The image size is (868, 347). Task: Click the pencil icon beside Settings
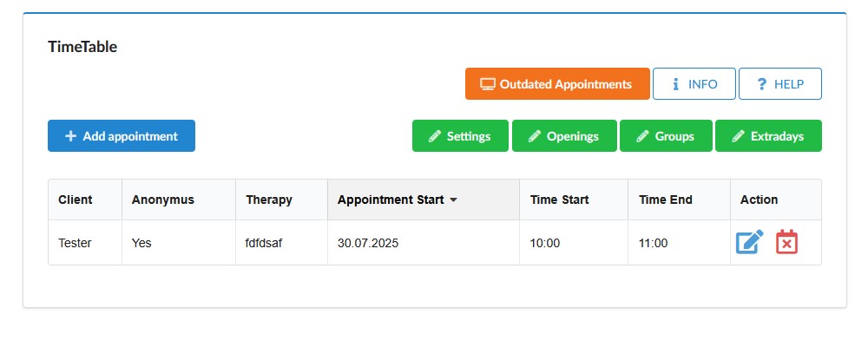(435, 136)
